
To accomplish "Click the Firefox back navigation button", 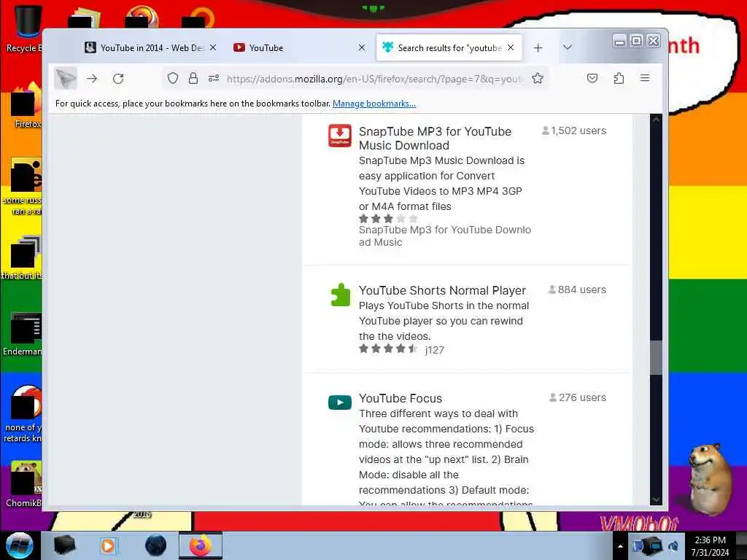I will pyautogui.click(x=65, y=79).
